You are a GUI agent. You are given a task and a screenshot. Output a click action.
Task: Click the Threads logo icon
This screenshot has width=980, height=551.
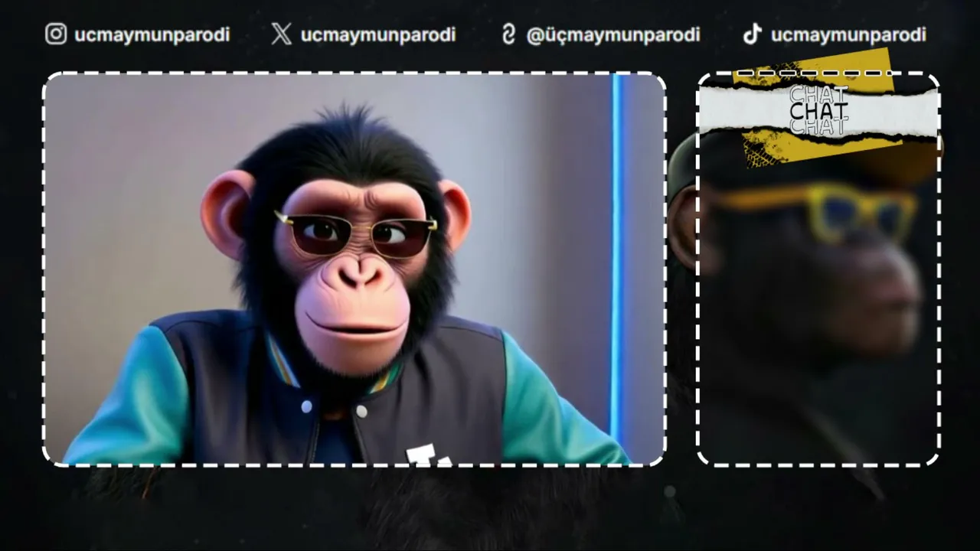(x=508, y=34)
